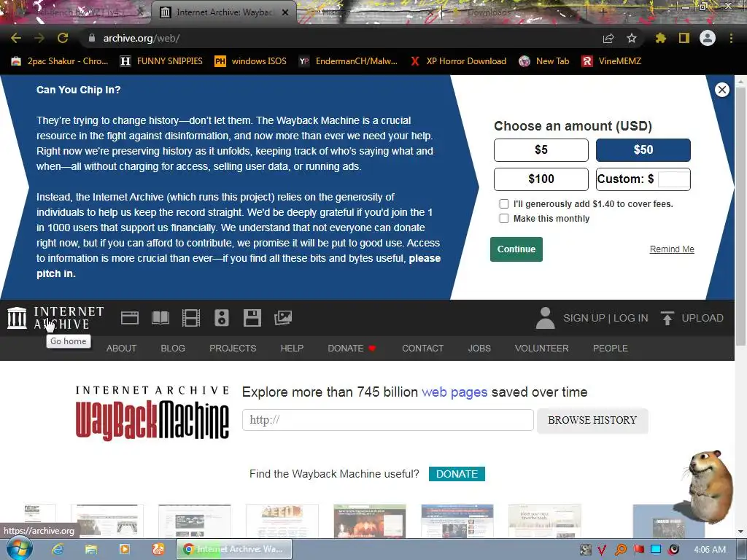Click the red flag tray icon
This screenshot has height=560, width=747.
[638, 550]
